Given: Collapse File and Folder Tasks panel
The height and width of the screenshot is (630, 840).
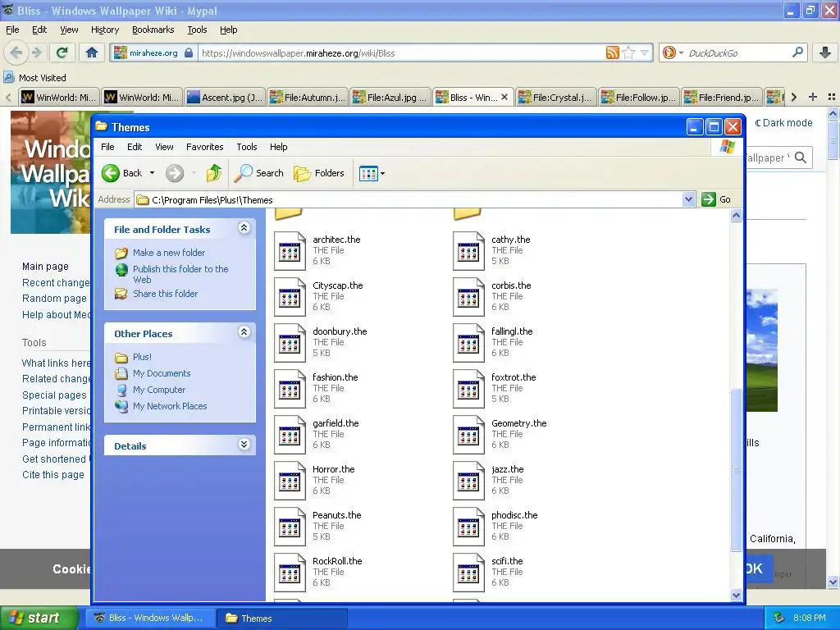Looking at the screenshot, I should pyautogui.click(x=244, y=228).
